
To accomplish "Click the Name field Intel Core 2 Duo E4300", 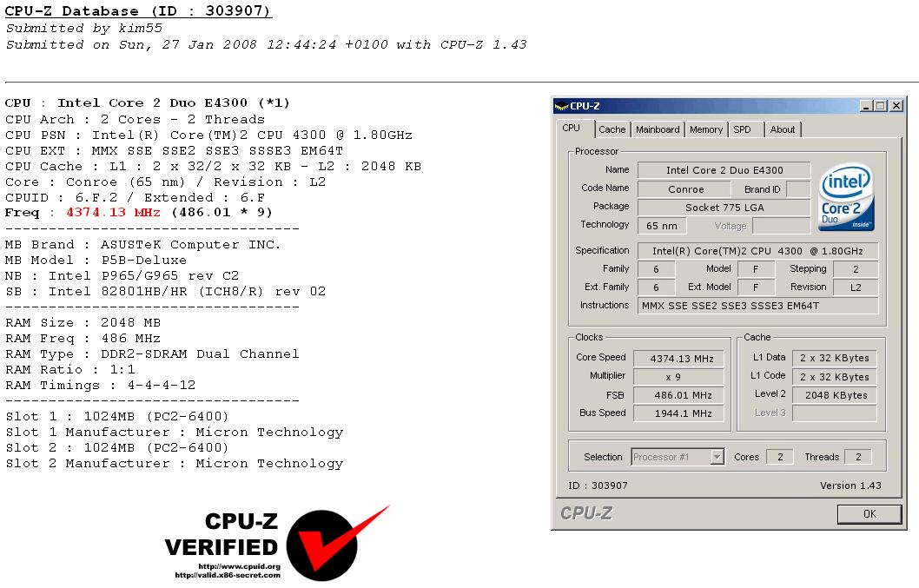I will pyautogui.click(x=724, y=170).
